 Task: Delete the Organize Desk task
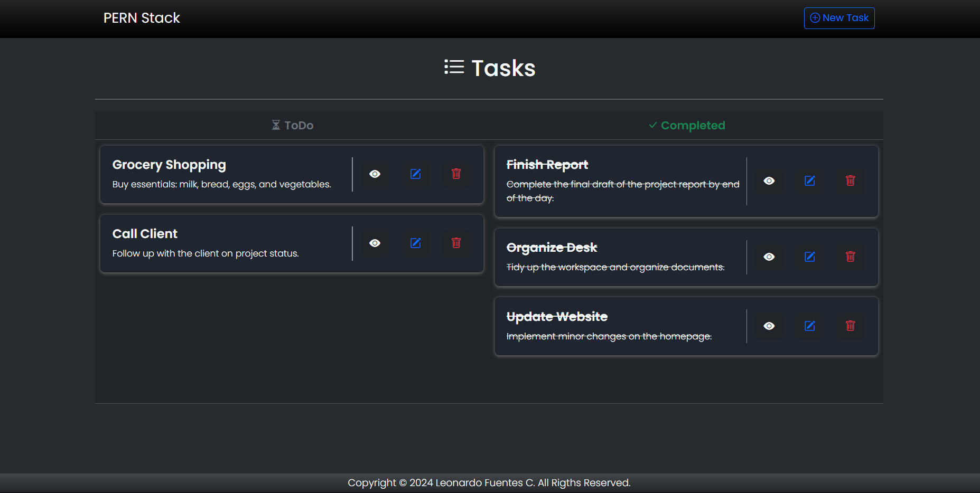(851, 257)
